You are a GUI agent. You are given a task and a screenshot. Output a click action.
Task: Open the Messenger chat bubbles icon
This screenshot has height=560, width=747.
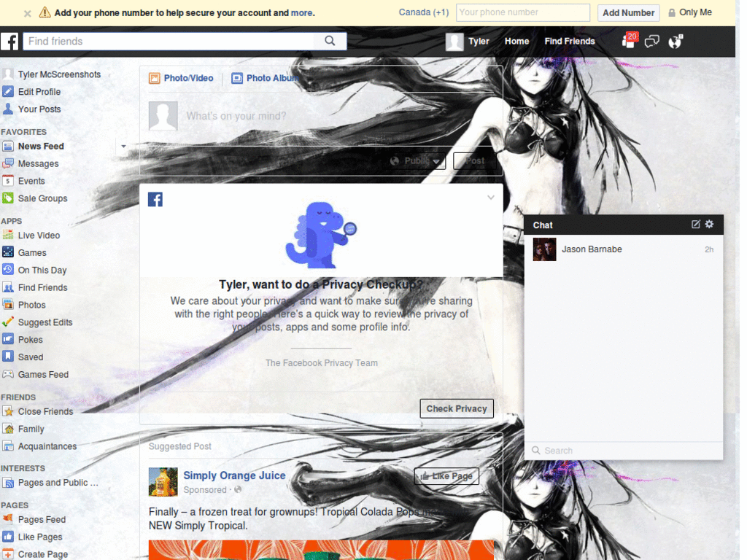652,42
